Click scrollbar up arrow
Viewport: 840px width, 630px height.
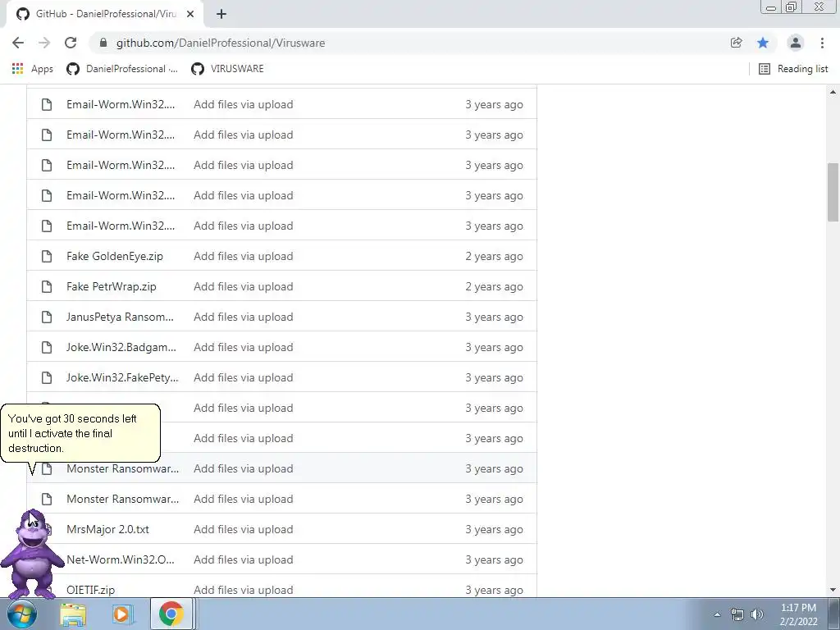833,92
